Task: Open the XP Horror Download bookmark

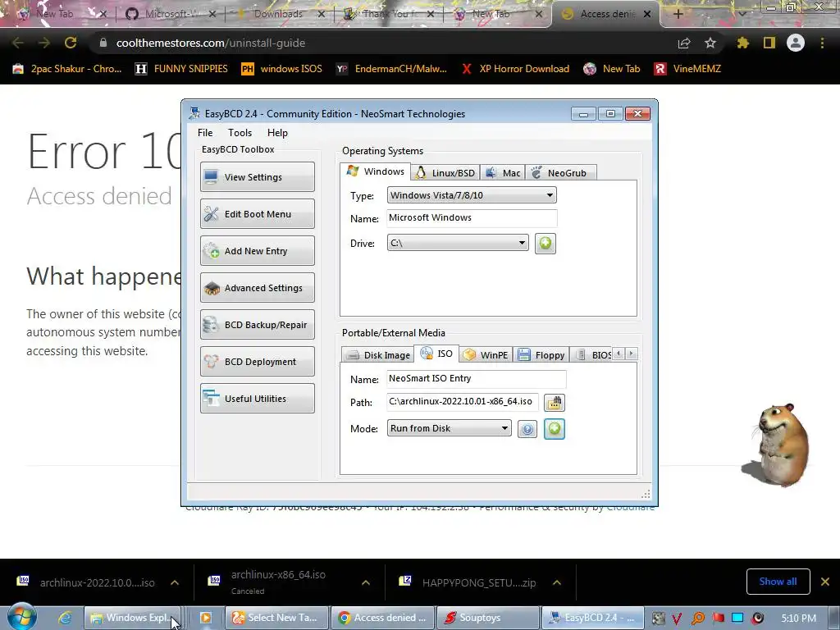Action: pos(515,69)
